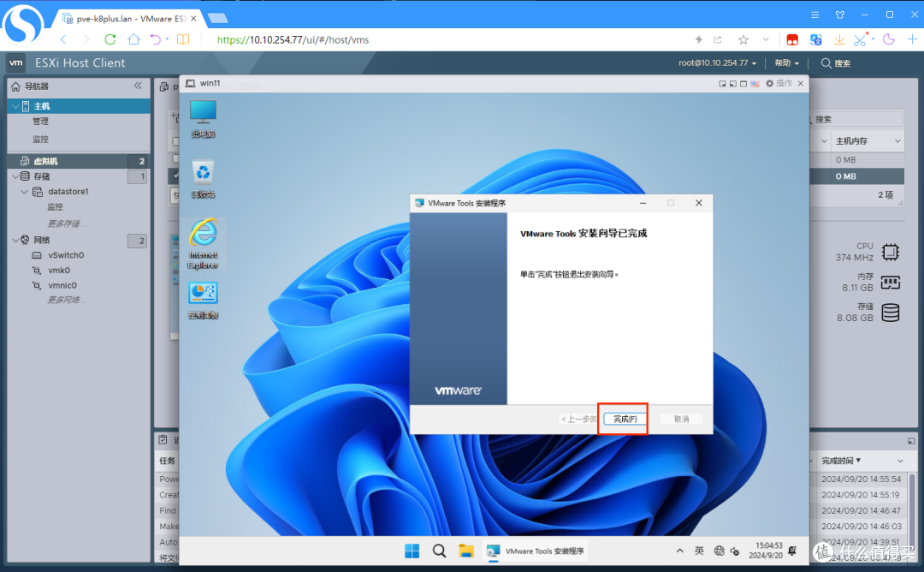Select the 回收站 recycle bin icon
This screenshot has width=924, height=572.
pyautogui.click(x=203, y=179)
